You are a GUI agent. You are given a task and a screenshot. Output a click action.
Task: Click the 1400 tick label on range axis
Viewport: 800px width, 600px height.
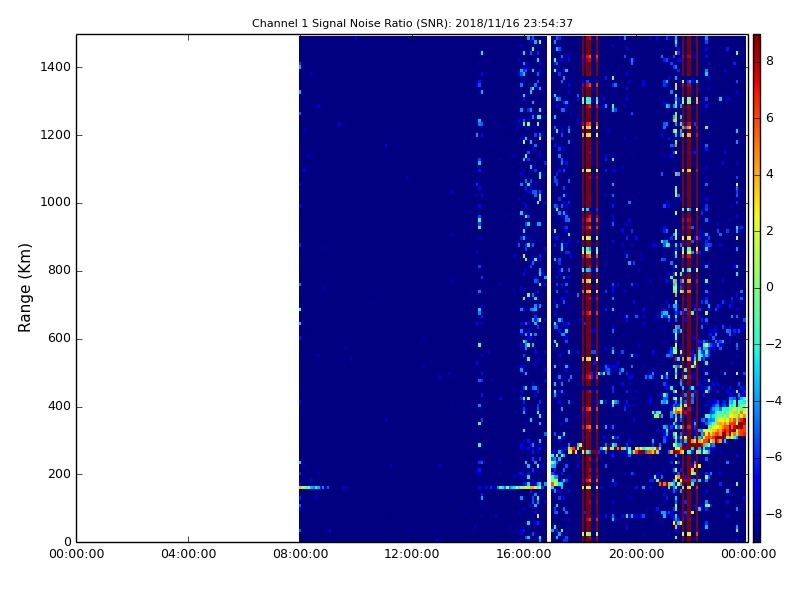[x=56, y=67]
